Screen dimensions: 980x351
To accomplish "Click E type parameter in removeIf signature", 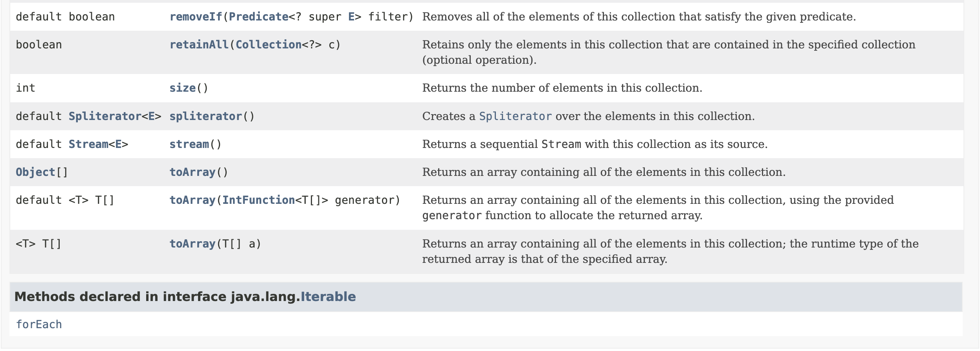I will pos(351,17).
